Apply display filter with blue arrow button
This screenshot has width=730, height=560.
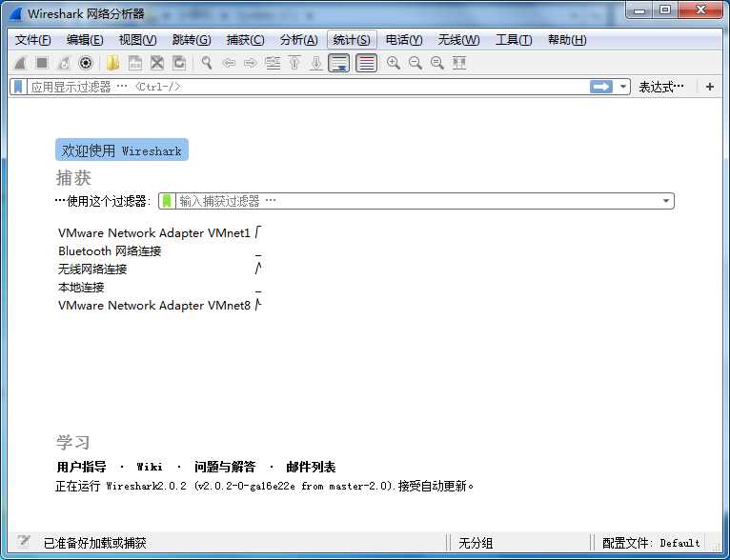601,87
